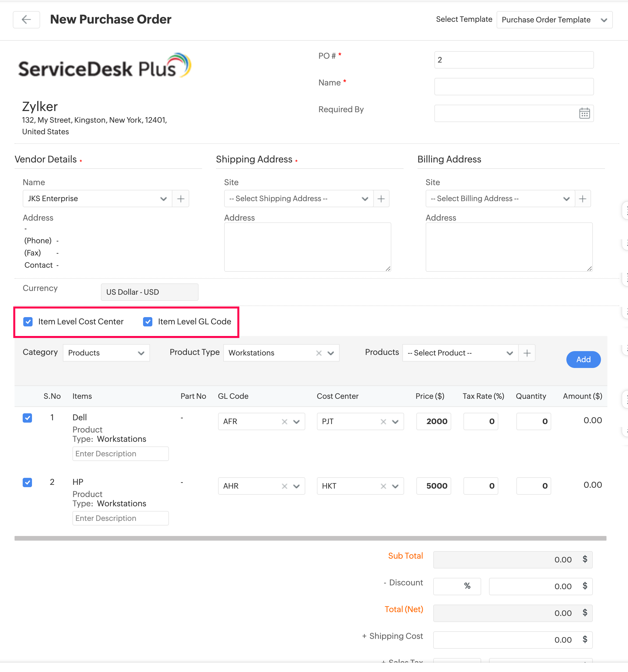Clear HKT cost center for HP
Screen dimensions: 628x672
[383, 487]
